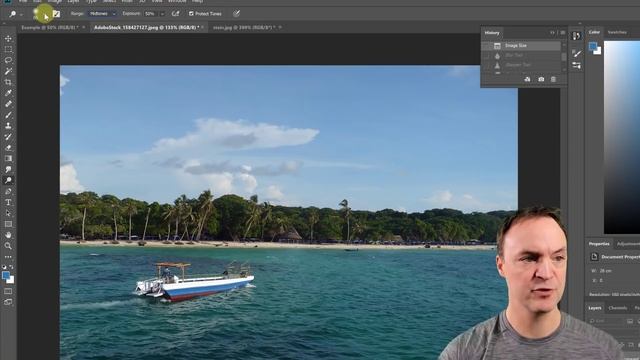
Task: Open the History panel icon in dock
Action: point(576,36)
